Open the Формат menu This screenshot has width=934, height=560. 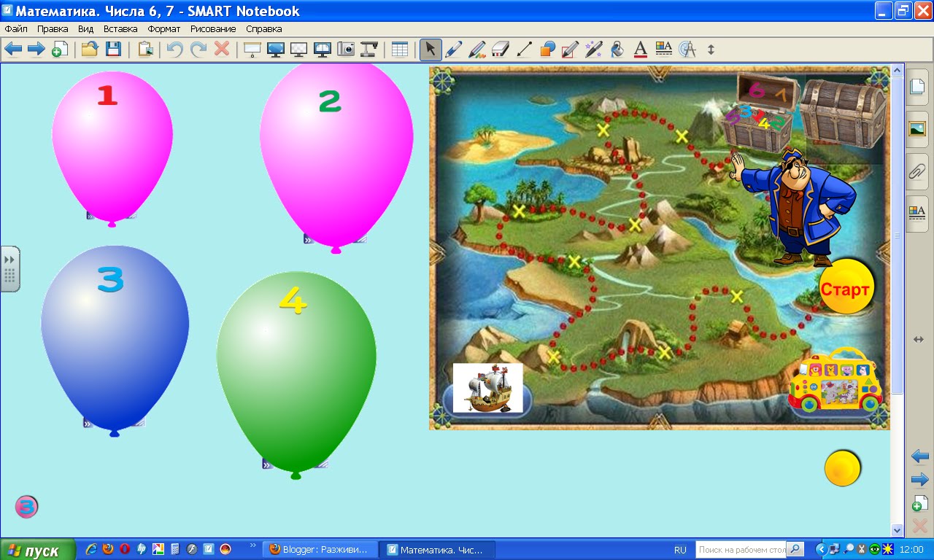164,29
